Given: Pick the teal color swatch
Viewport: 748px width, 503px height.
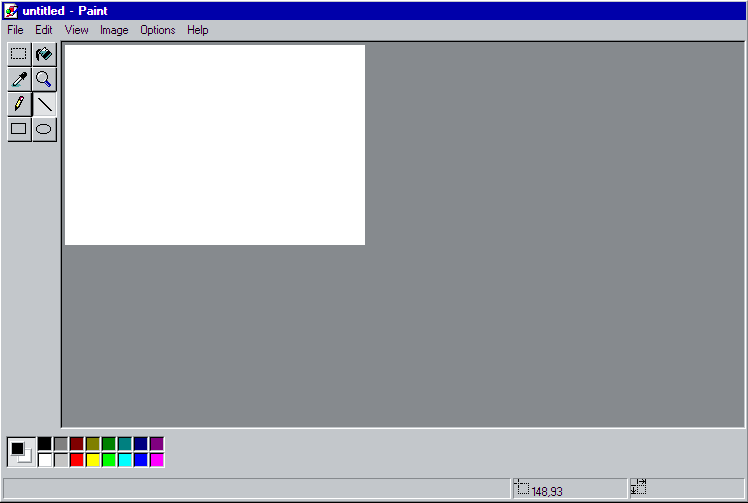Looking at the screenshot, I should pyautogui.click(x=125, y=444).
